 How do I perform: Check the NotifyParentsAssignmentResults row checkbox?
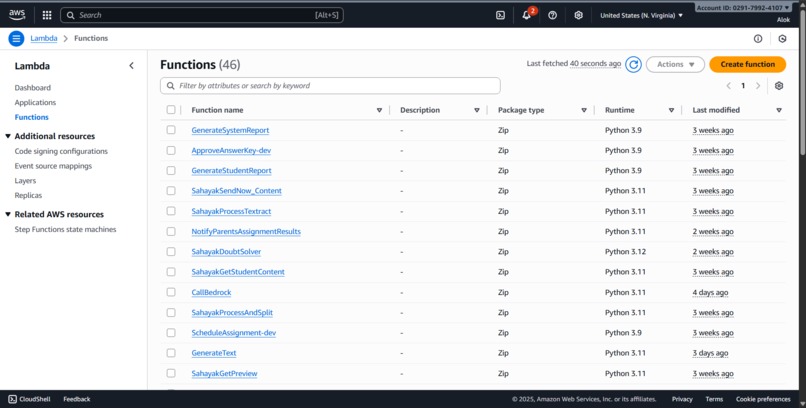(x=171, y=231)
